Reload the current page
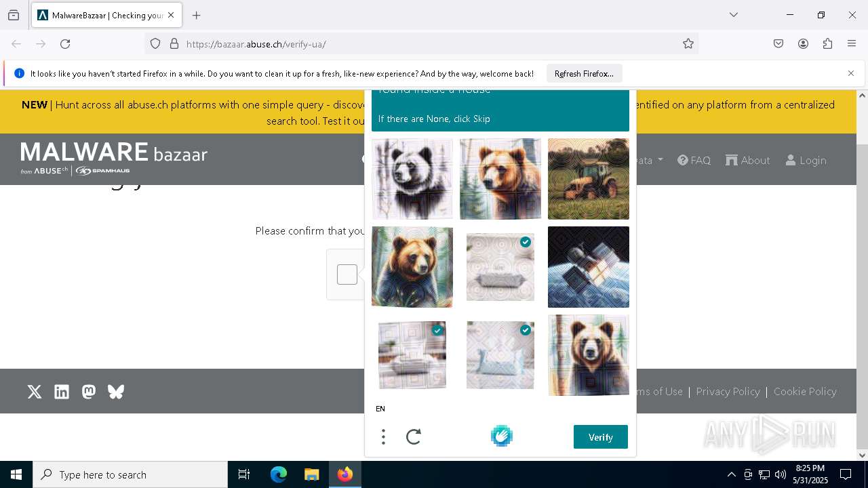868x488 pixels. 65,44
